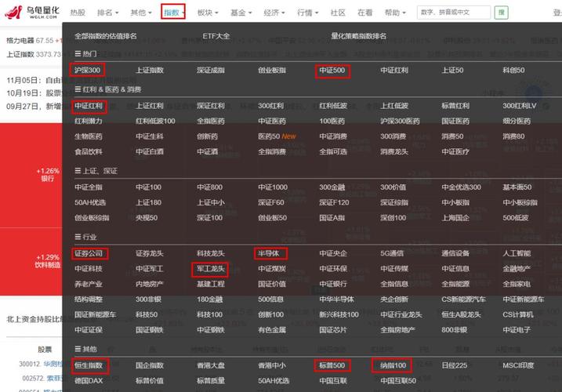
Task: Select 中证500 index
Action: (332, 70)
